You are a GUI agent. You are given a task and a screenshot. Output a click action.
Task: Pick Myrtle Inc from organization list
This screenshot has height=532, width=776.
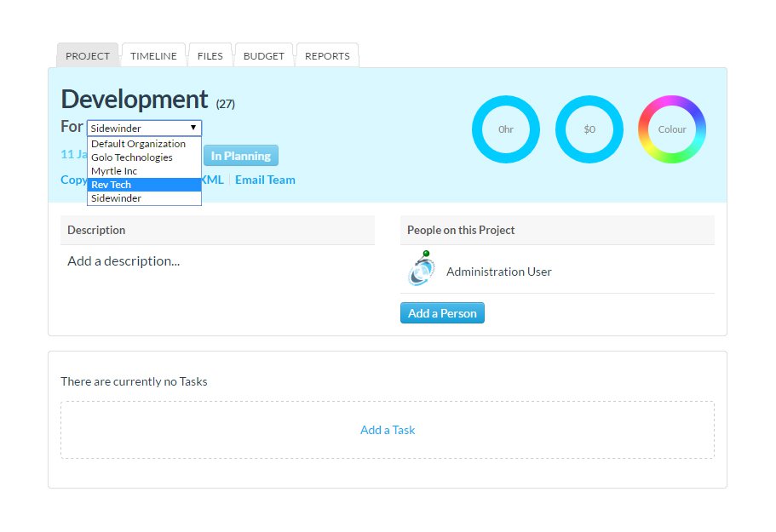click(x=114, y=171)
